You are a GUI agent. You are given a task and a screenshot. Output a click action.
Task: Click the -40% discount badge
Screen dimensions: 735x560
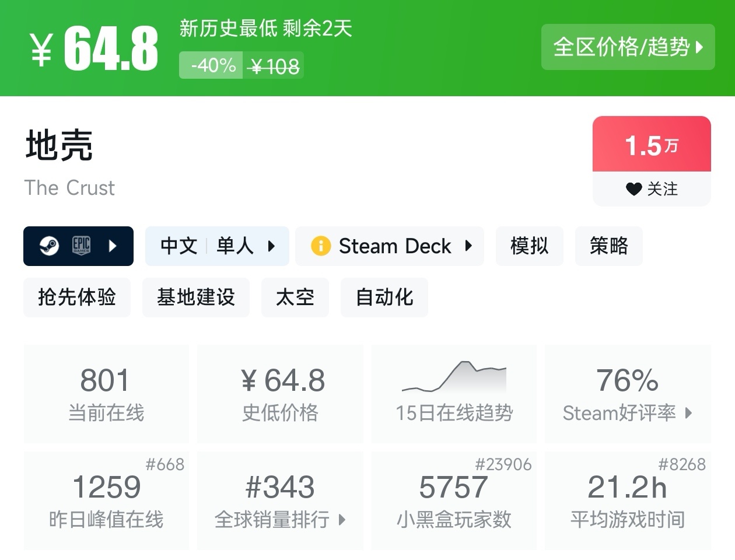pos(213,65)
